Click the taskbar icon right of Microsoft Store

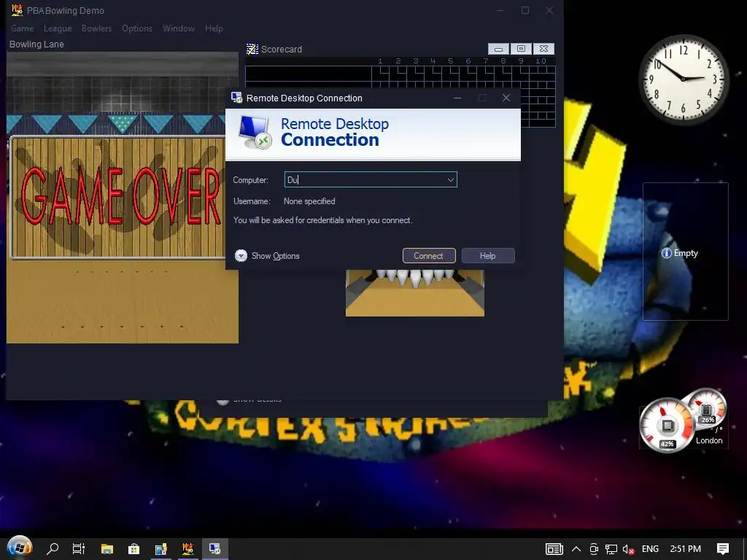click(x=161, y=548)
